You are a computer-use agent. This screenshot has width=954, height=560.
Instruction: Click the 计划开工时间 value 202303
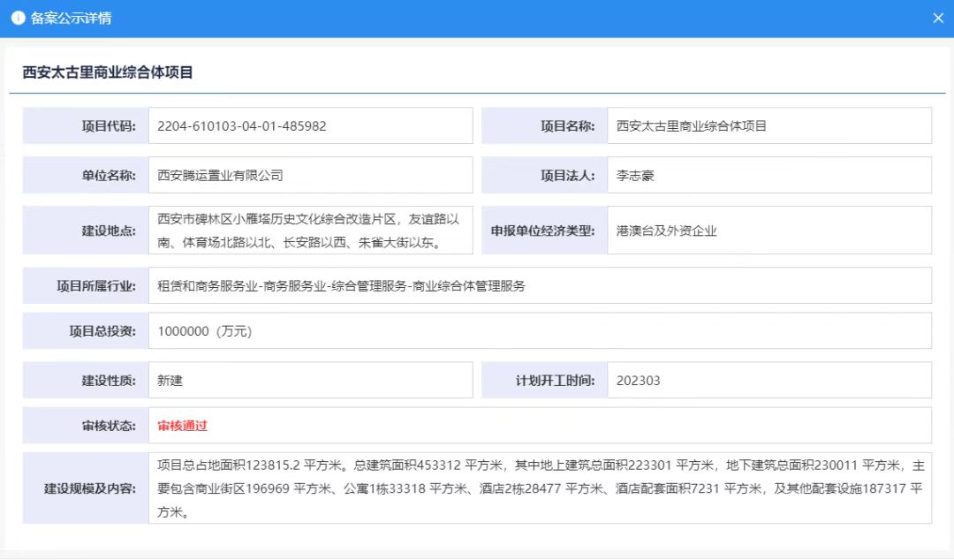[x=638, y=381]
